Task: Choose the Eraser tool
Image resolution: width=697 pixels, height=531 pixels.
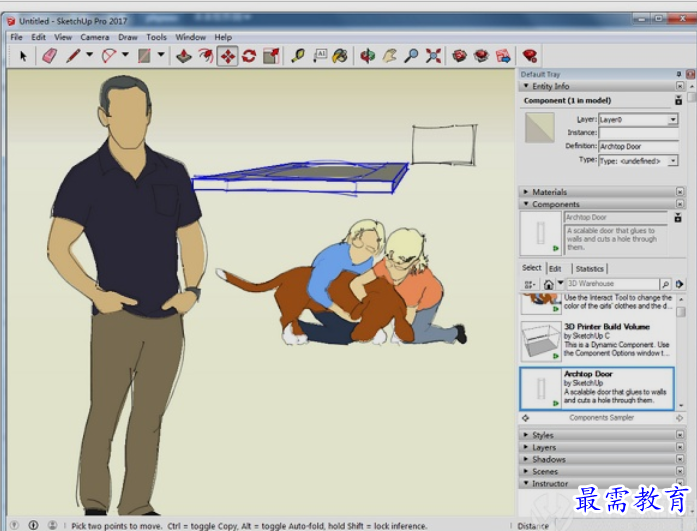Action: point(49,56)
